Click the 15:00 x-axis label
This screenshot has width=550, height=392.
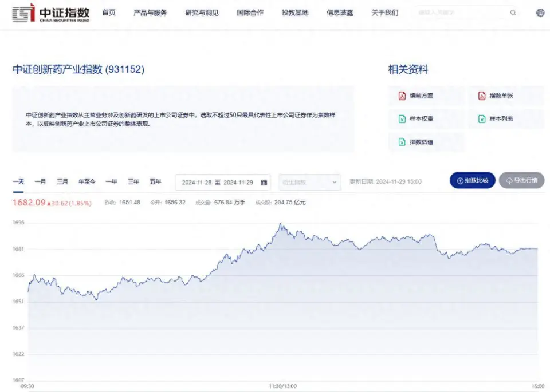tap(538, 386)
